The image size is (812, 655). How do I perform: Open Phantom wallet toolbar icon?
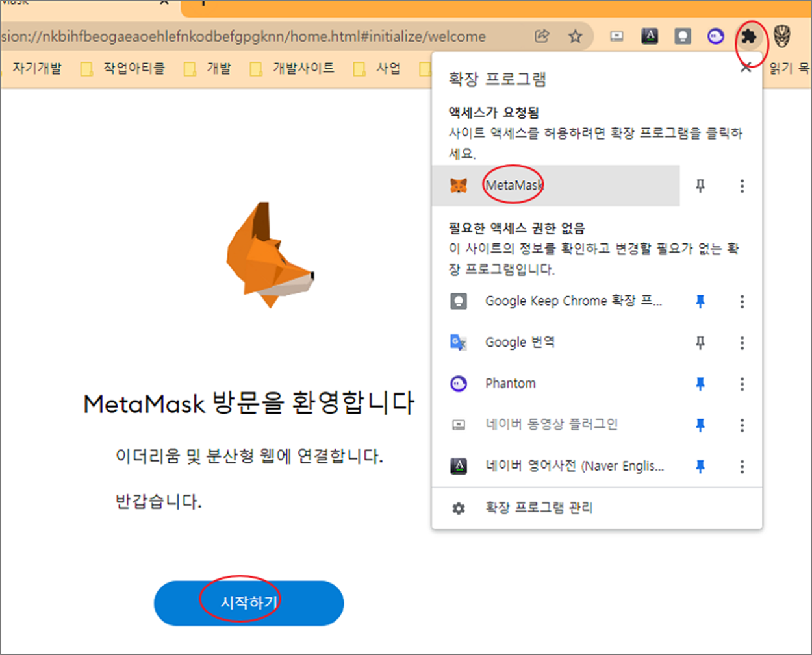pos(716,36)
